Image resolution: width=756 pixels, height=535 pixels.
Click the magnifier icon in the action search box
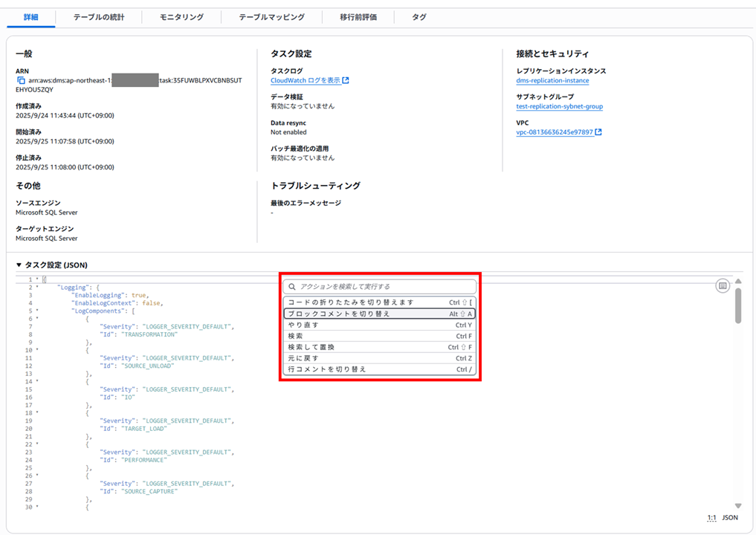291,287
